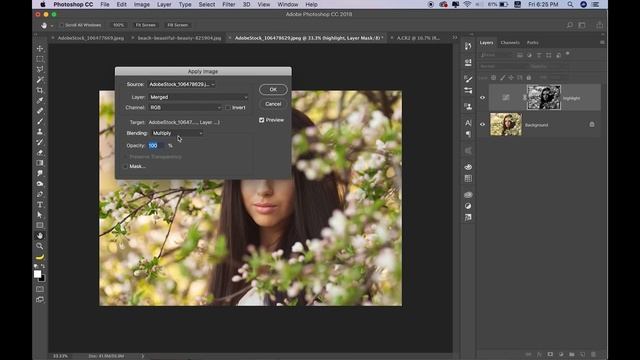Expand hidden document tabs with double arrow

click(x=455, y=38)
